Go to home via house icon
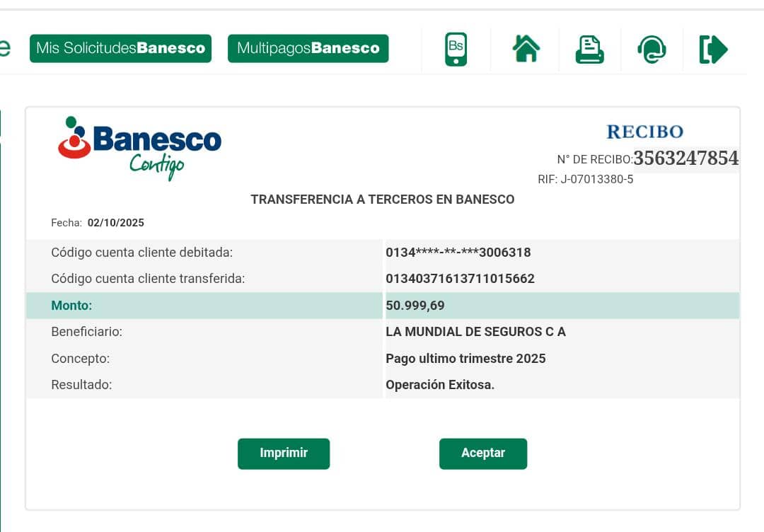Screen dimensions: 764x532 pos(526,50)
